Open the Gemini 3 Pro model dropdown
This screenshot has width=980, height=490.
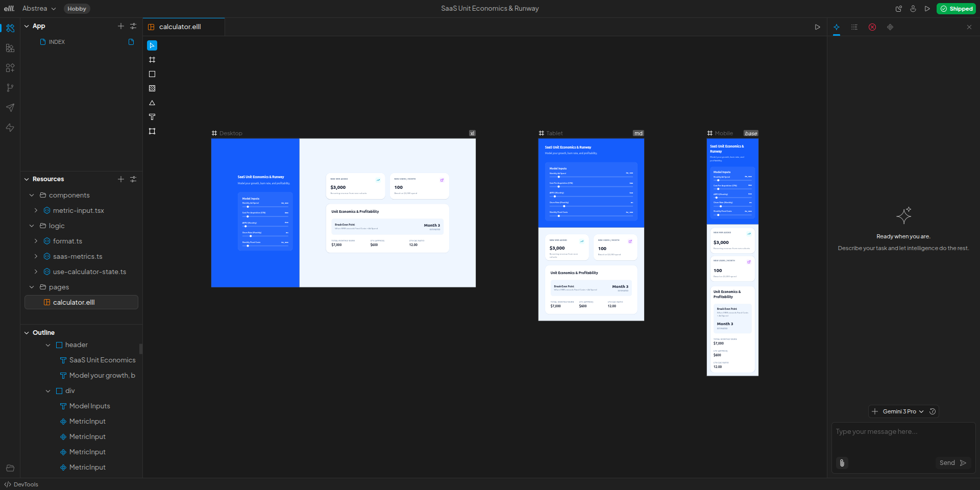pyautogui.click(x=903, y=411)
